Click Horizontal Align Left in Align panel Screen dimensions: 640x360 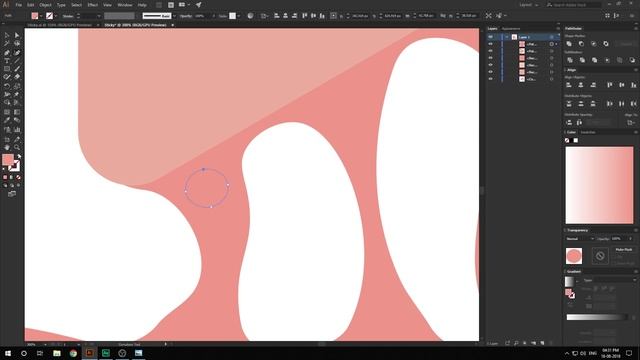point(569,85)
